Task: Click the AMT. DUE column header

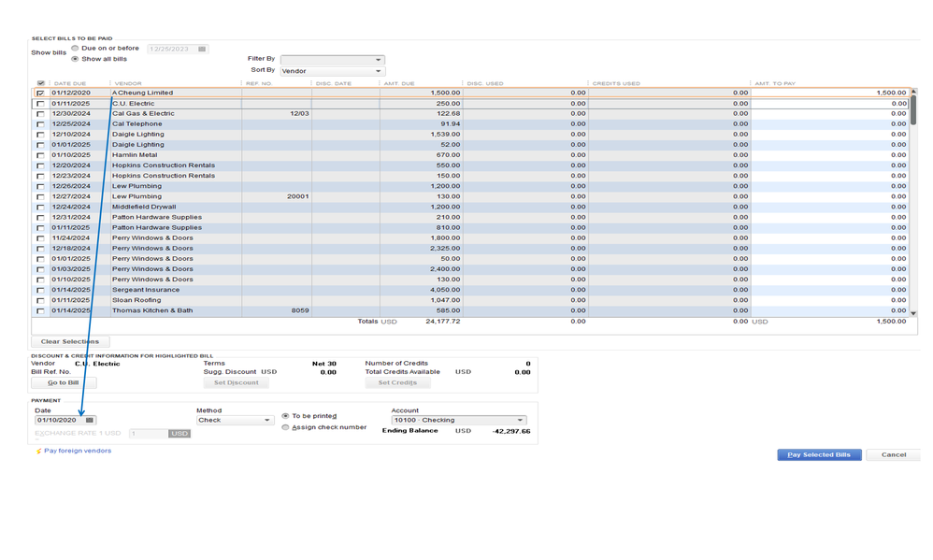Action: coord(398,83)
